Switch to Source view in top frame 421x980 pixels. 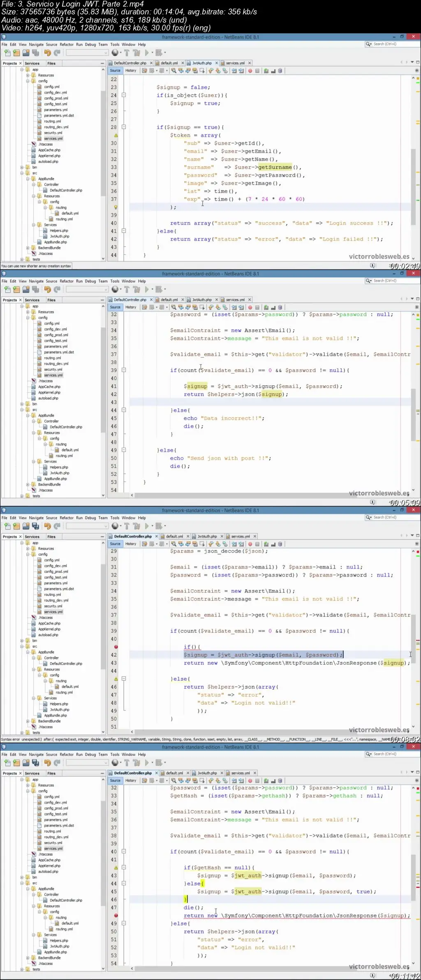tap(116, 71)
